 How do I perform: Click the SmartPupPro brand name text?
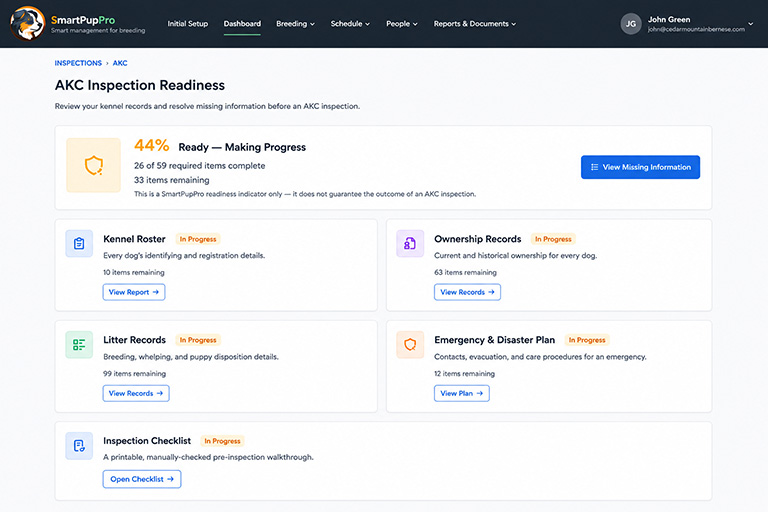83,20
